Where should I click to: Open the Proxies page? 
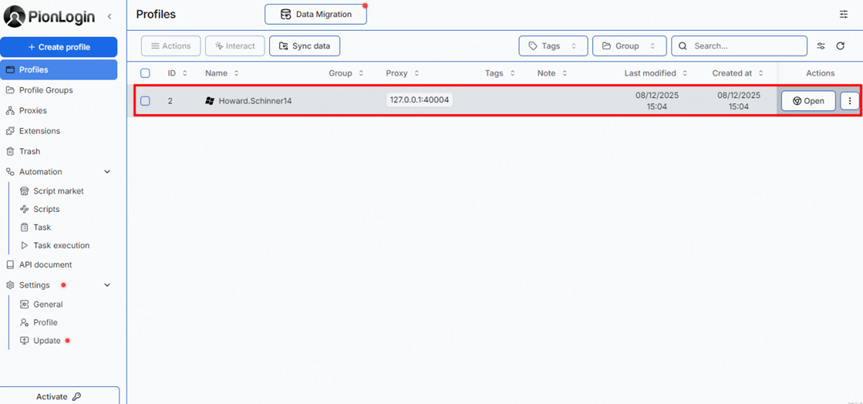click(32, 111)
